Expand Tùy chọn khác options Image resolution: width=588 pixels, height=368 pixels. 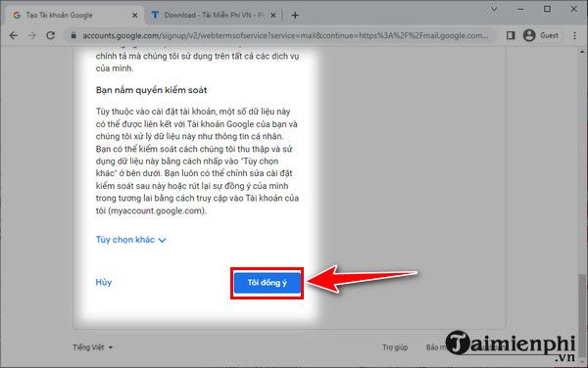130,240
